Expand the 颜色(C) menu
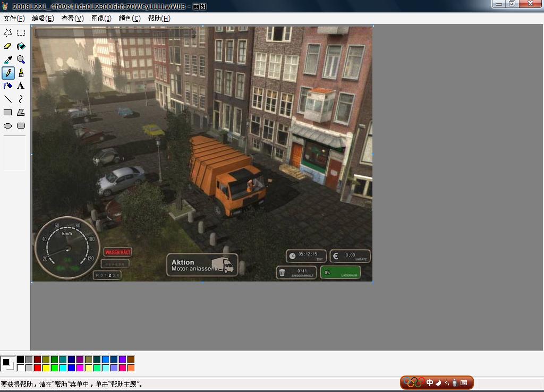This screenshot has width=544, height=392. pyautogui.click(x=129, y=18)
